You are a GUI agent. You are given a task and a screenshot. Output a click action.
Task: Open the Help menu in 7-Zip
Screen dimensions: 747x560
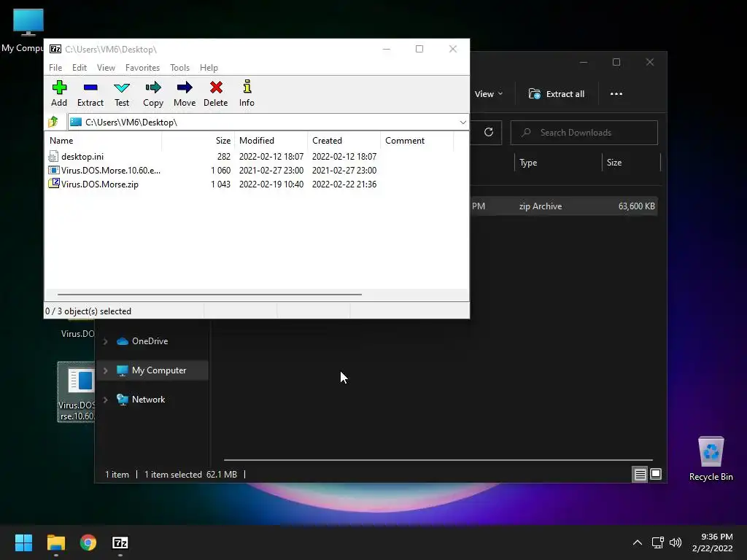tap(209, 68)
